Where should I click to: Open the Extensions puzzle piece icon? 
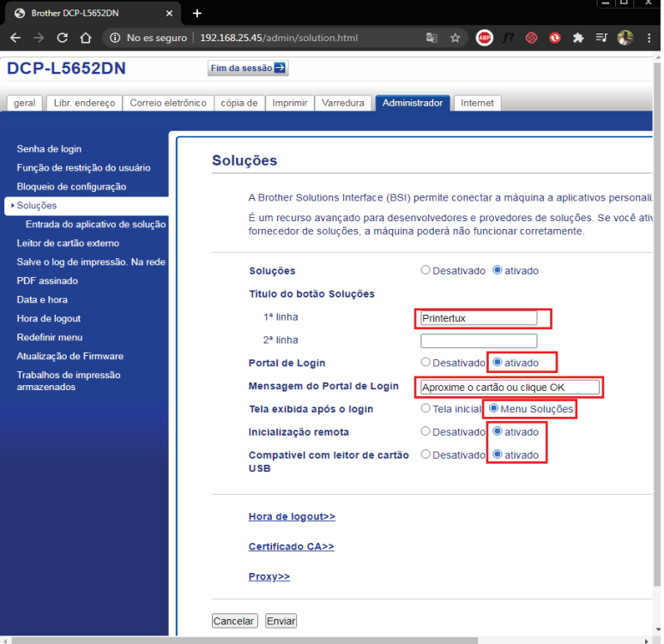point(578,38)
